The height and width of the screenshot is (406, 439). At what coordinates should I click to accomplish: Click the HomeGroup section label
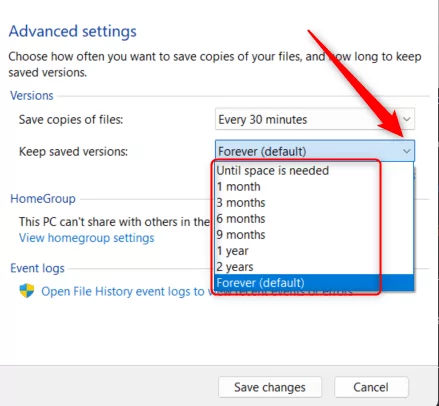coord(43,199)
